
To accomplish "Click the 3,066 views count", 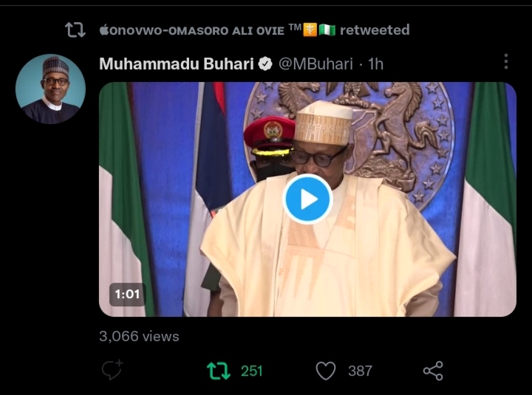I will point(139,336).
